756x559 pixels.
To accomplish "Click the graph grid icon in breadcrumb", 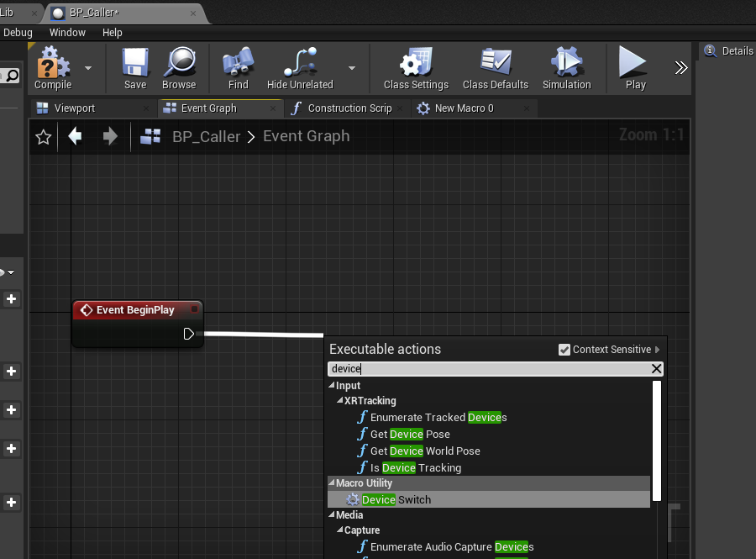I will click(150, 136).
